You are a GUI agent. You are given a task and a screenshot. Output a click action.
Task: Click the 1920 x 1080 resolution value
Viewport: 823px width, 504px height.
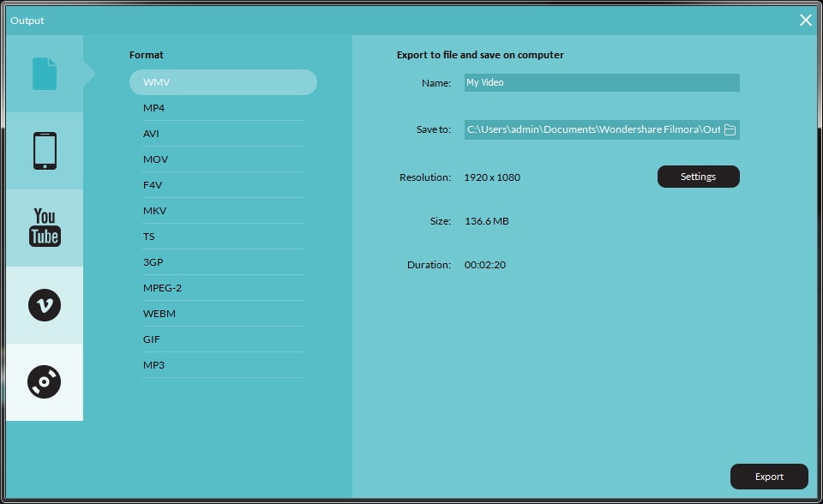click(x=492, y=177)
